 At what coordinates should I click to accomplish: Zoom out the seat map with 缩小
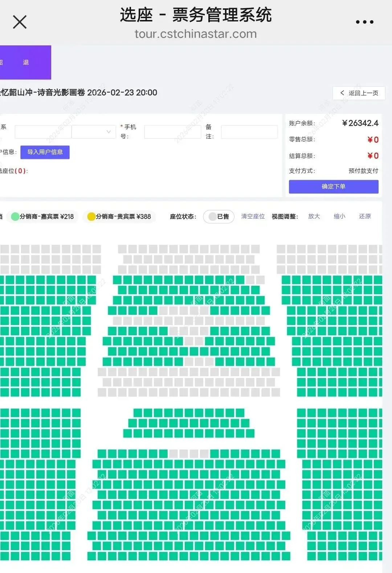(x=339, y=216)
